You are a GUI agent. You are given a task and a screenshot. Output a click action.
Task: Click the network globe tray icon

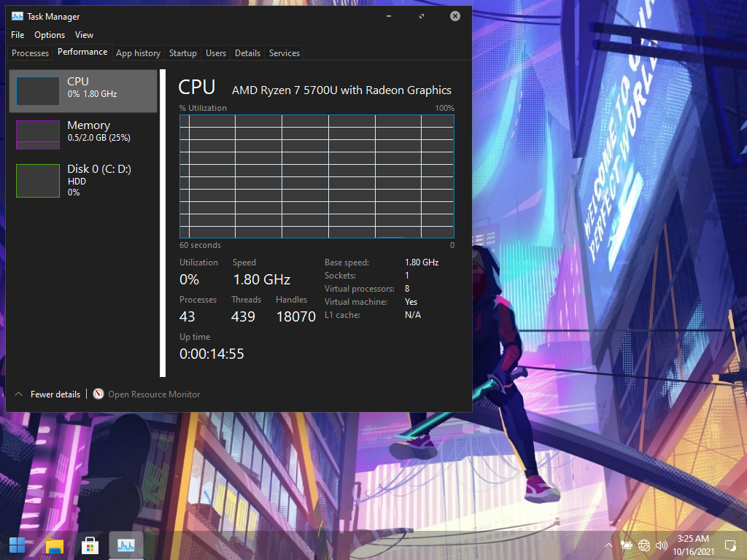(644, 545)
